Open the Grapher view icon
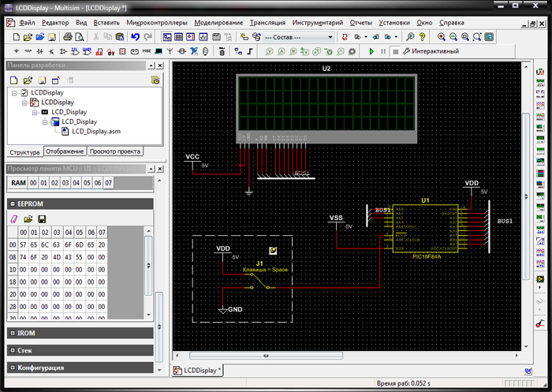552x392 pixels. pyautogui.click(x=203, y=36)
